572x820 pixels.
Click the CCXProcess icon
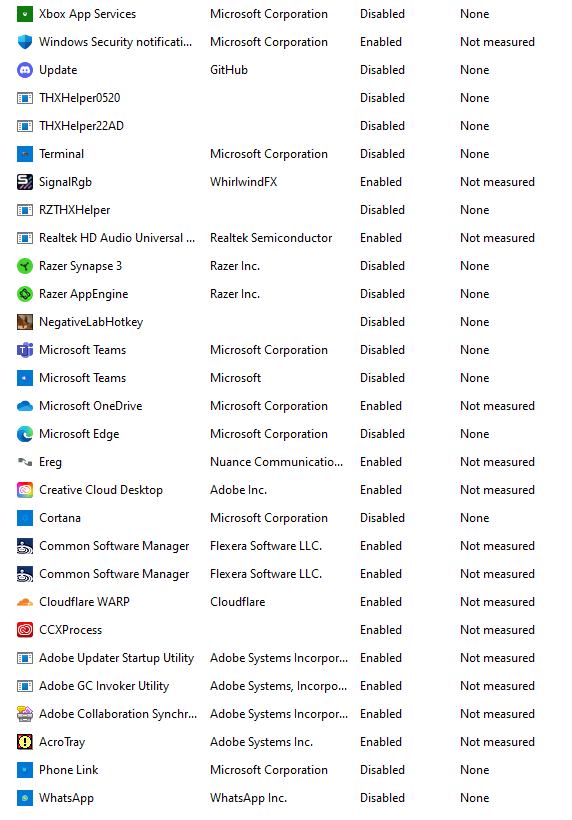[25, 630]
